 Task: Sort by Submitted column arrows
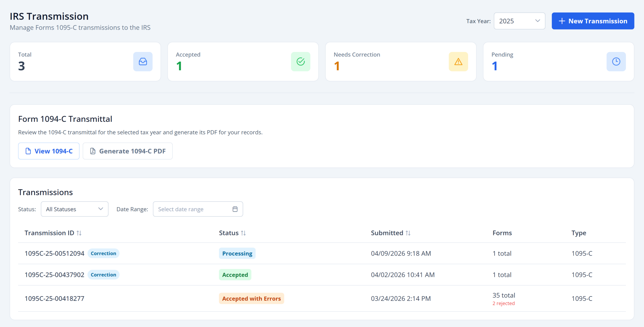(x=408, y=233)
